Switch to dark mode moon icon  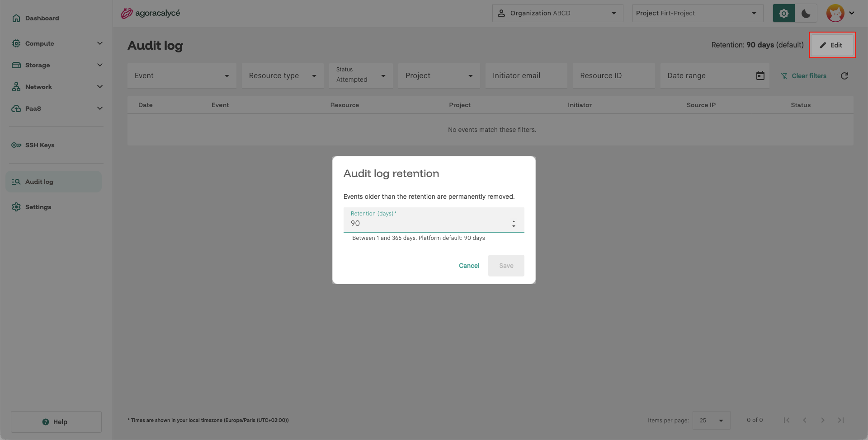click(x=806, y=13)
